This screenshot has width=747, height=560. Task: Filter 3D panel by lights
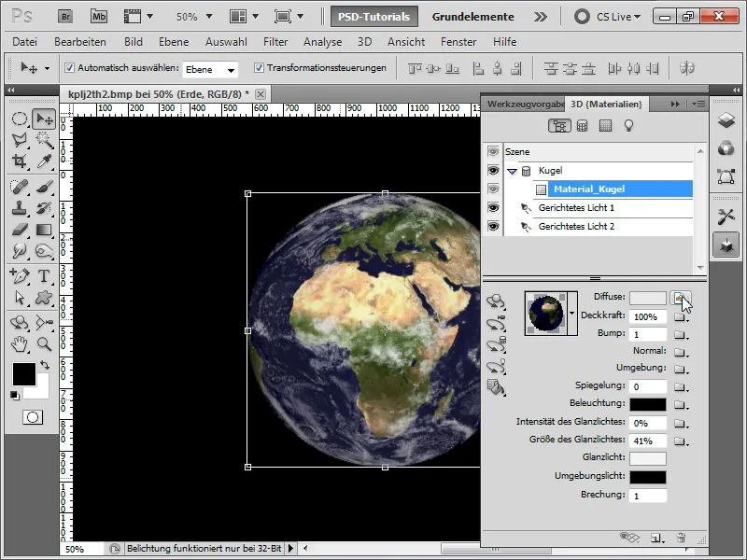pos(628,126)
